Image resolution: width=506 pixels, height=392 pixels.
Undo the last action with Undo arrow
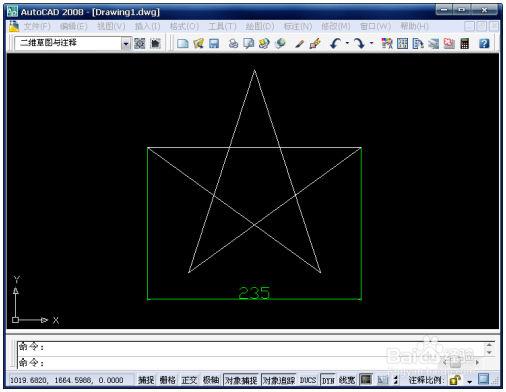pos(335,43)
